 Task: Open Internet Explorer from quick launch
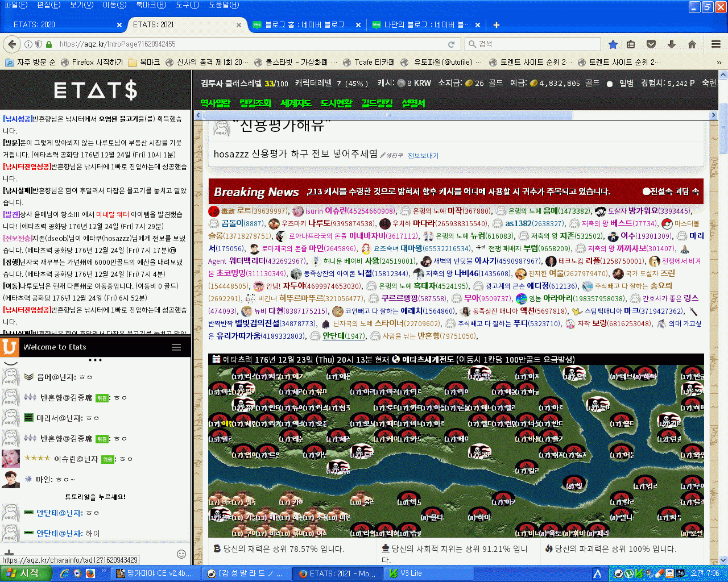pos(65,573)
